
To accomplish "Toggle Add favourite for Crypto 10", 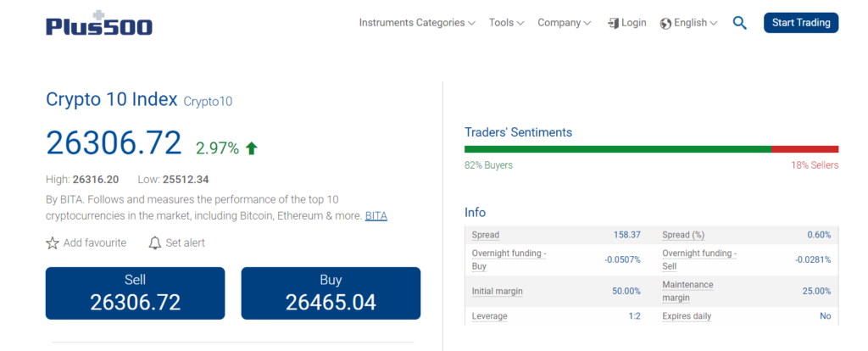I will (x=94, y=243).
